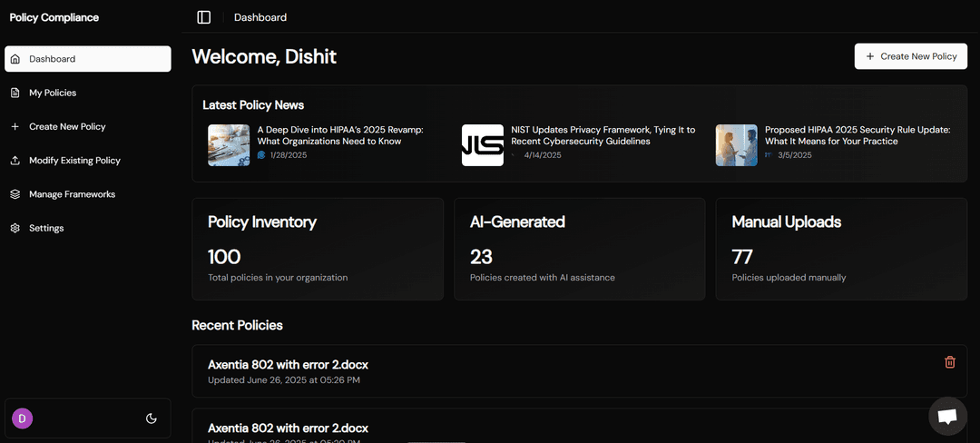The height and width of the screenshot is (443, 980).
Task: Delete the first Axentia 802 policy
Action: [950, 362]
